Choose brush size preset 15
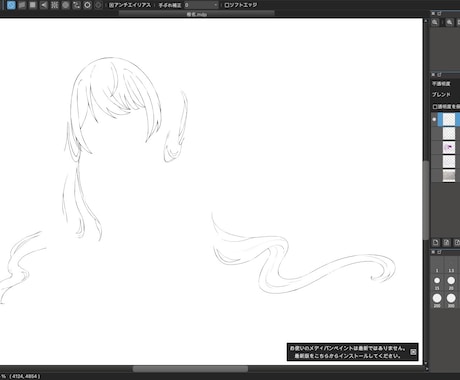 coord(437,283)
